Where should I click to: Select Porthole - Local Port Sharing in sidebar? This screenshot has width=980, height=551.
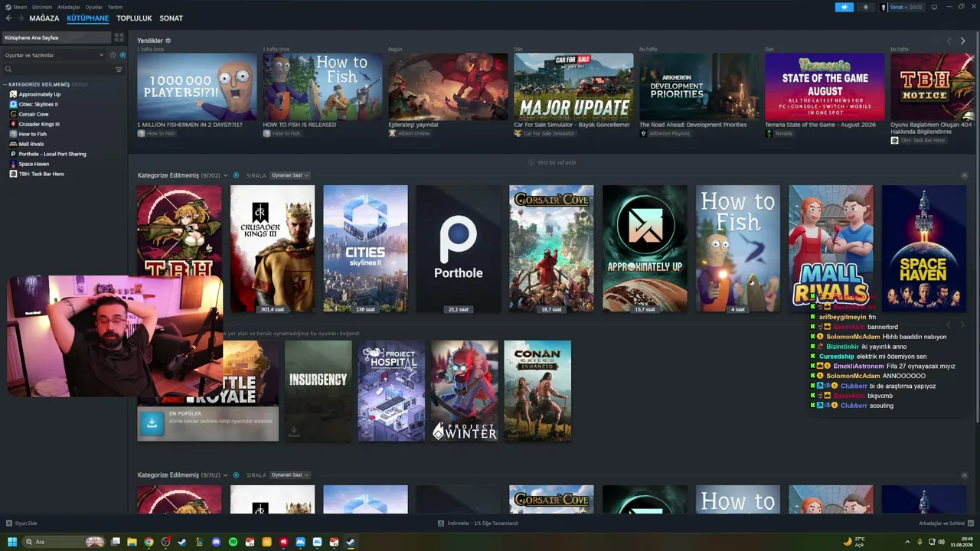point(52,154)
